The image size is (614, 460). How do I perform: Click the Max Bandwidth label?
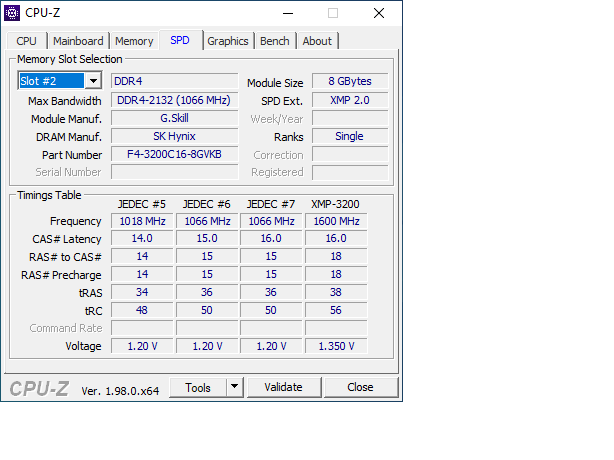click(x=65, y=101)
